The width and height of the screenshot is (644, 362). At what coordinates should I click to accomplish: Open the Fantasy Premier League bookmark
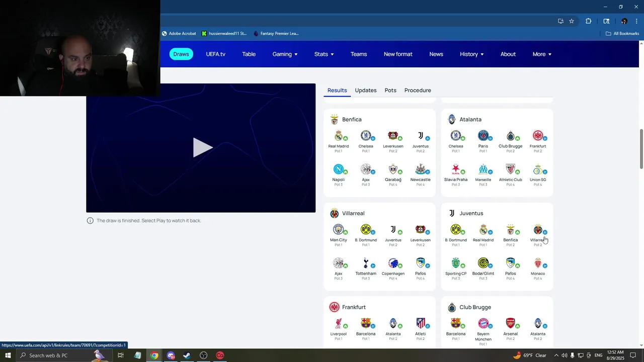click(x=276, y=34)
